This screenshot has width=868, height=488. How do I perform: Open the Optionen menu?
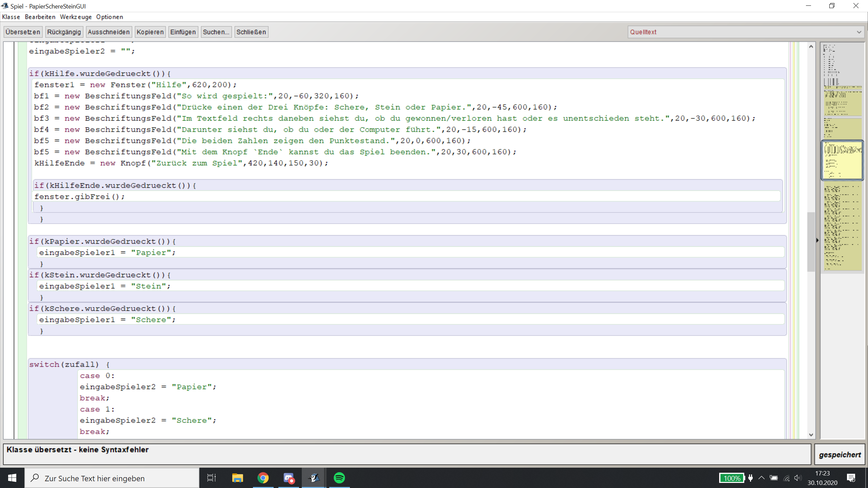pos(109,17)
